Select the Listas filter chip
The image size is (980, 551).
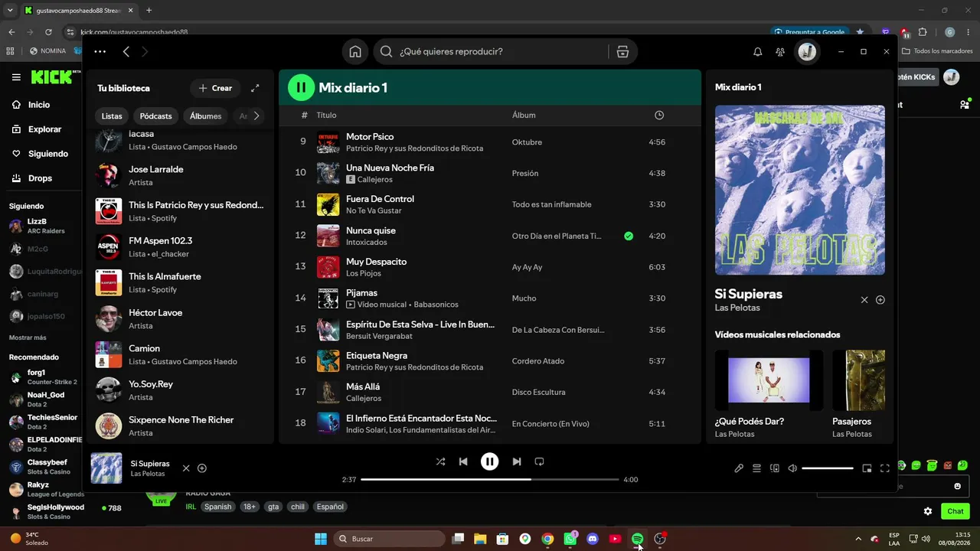112,116
